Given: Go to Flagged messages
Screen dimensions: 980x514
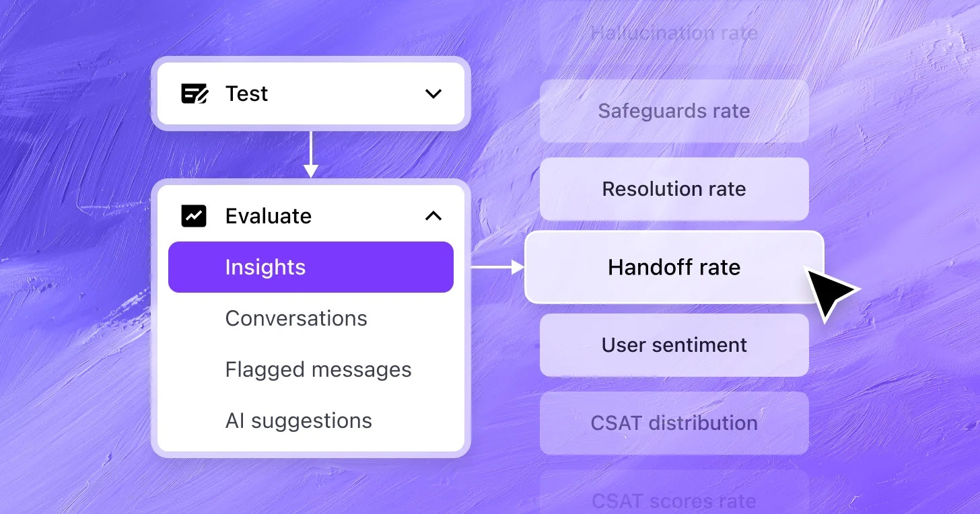Looking at the screenshot, I should pos(318,369).
